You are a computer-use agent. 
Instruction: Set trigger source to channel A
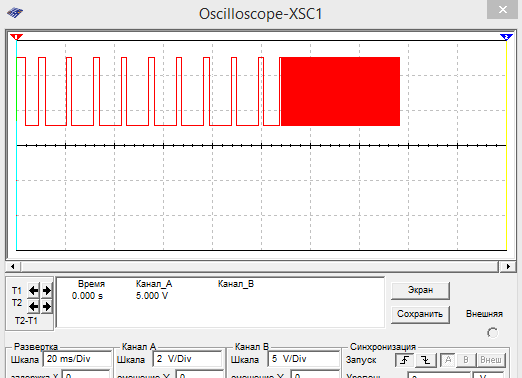[x=448, y=360]
